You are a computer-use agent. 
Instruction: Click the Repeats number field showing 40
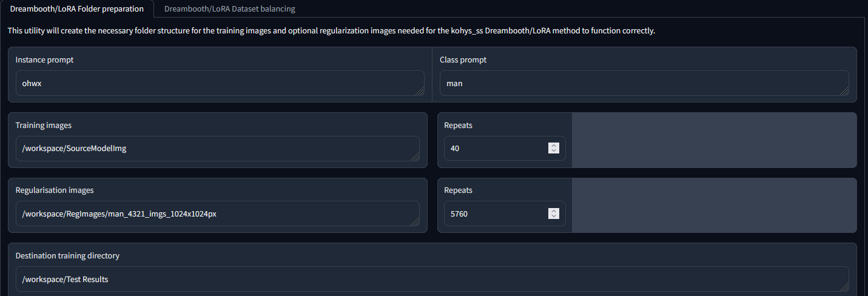pyautogui.click(x=494, y=148)
